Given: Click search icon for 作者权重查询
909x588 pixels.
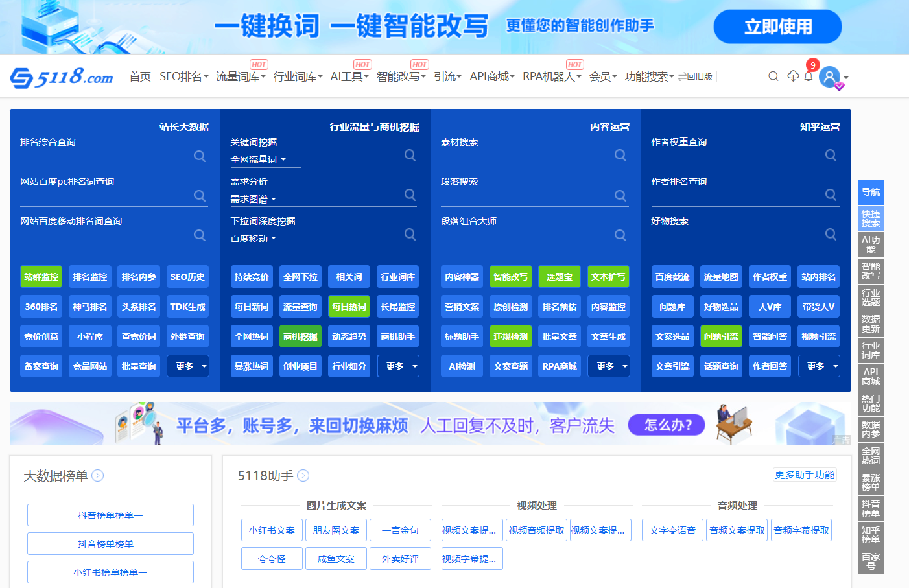Looking at the screenshot, I should [x=831, y=155].
